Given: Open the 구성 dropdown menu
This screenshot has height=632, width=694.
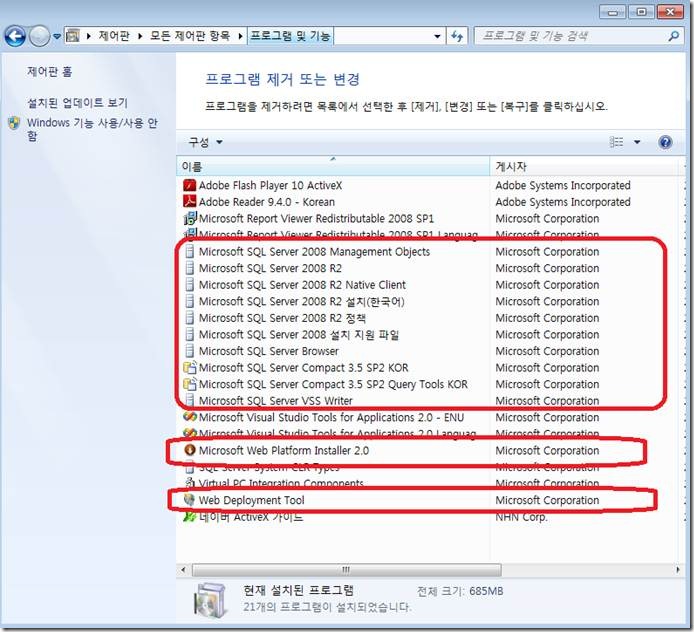Looking at the screenshot, I should click(x=206, y=142).
